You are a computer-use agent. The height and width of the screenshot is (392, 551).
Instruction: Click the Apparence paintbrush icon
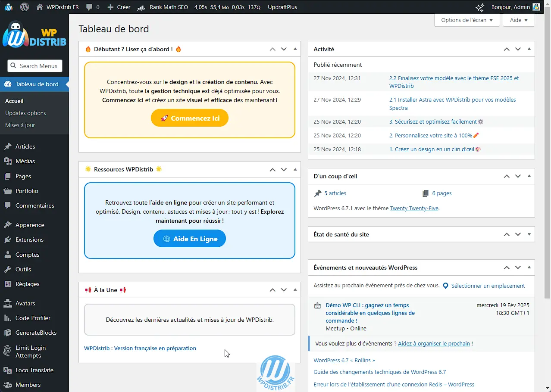coord(8,225)
